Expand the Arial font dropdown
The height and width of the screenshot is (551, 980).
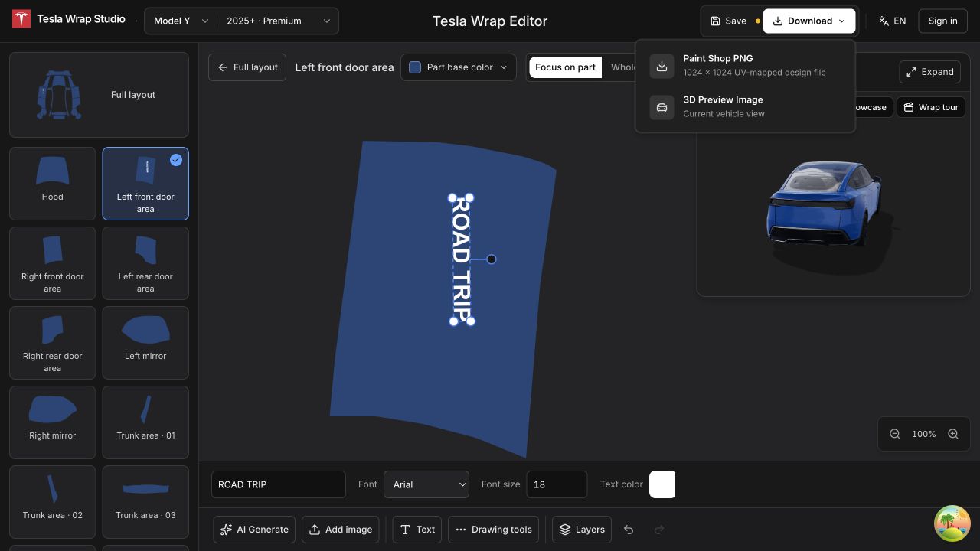[426, 484]
